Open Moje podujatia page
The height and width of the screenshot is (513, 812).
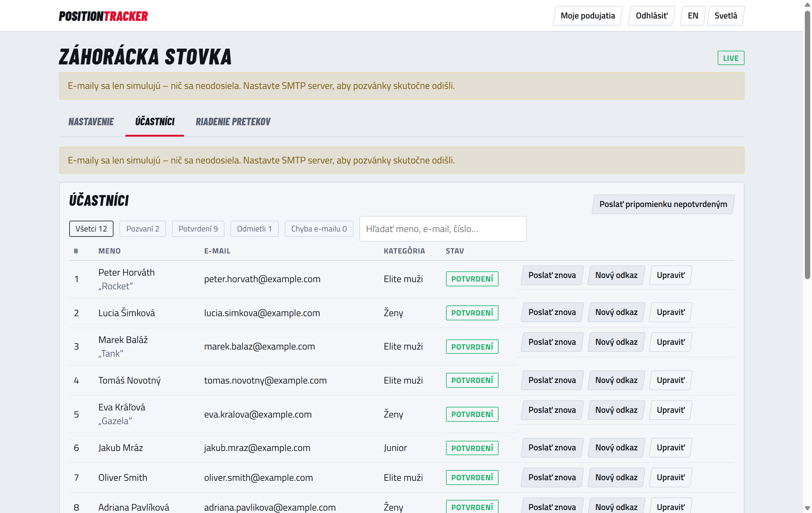point(588,16)
